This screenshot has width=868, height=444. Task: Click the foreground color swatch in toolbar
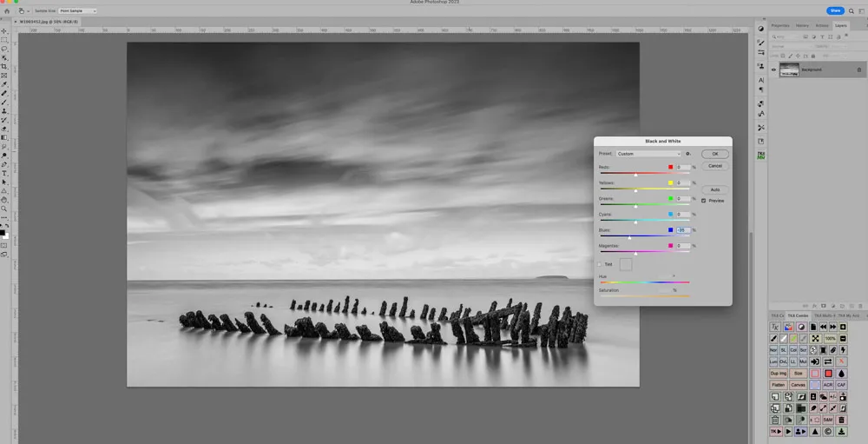point(3,232)
